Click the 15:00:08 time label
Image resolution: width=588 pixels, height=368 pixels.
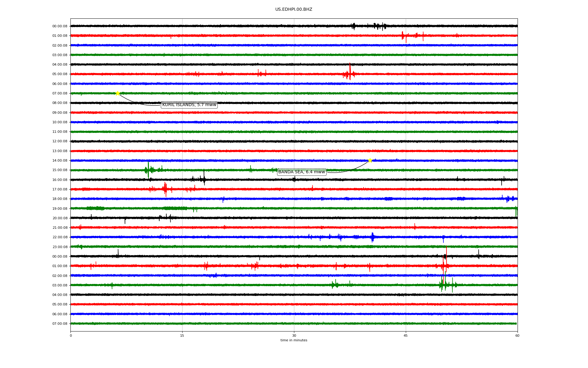click(x=60, y=170)
